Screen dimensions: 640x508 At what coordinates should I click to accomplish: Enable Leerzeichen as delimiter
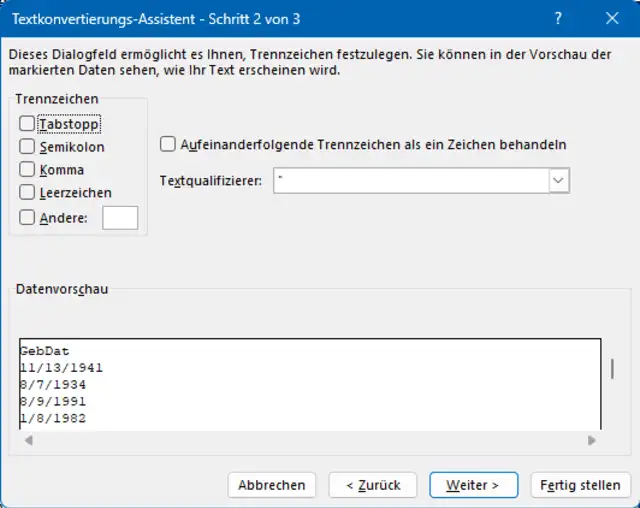pyautogui.click(x=27, y=193)
